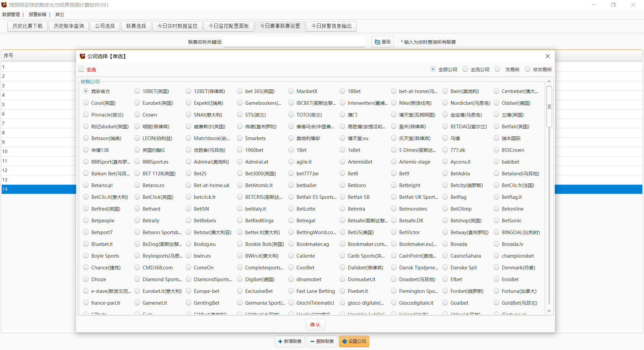Choose the Bovada radio button

(445, 244)
